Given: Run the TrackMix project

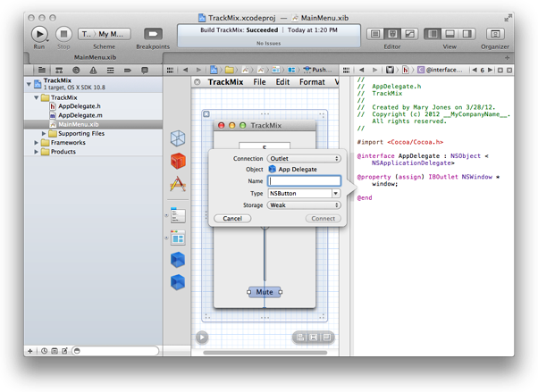Looking at the screenshot, I should (x=39, y=34).
